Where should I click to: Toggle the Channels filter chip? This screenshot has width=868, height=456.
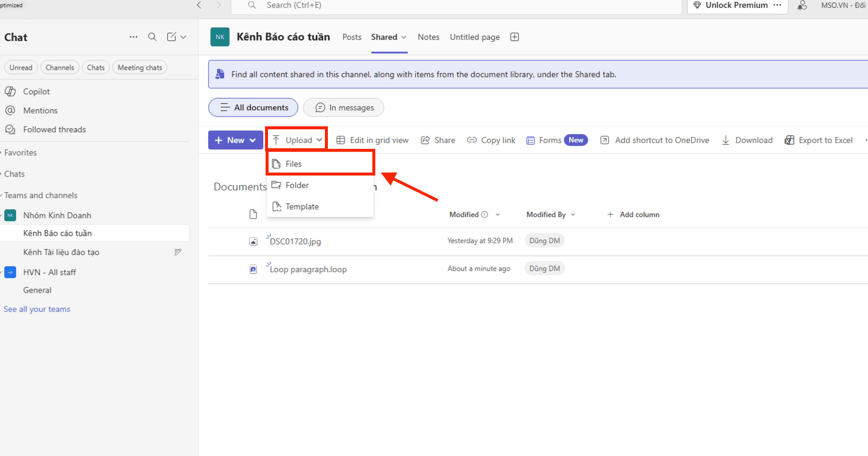[60, 68]
